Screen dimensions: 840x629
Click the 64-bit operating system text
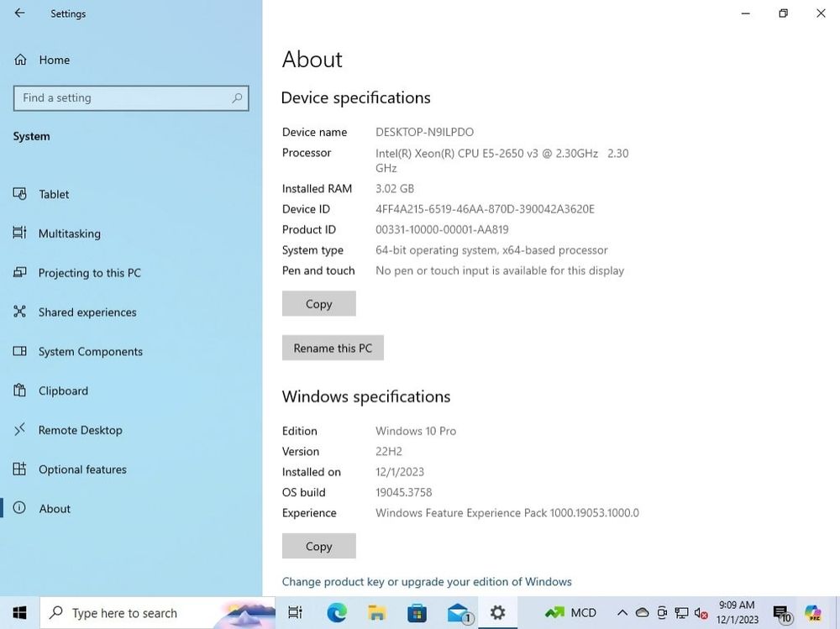tap(491, 250)
